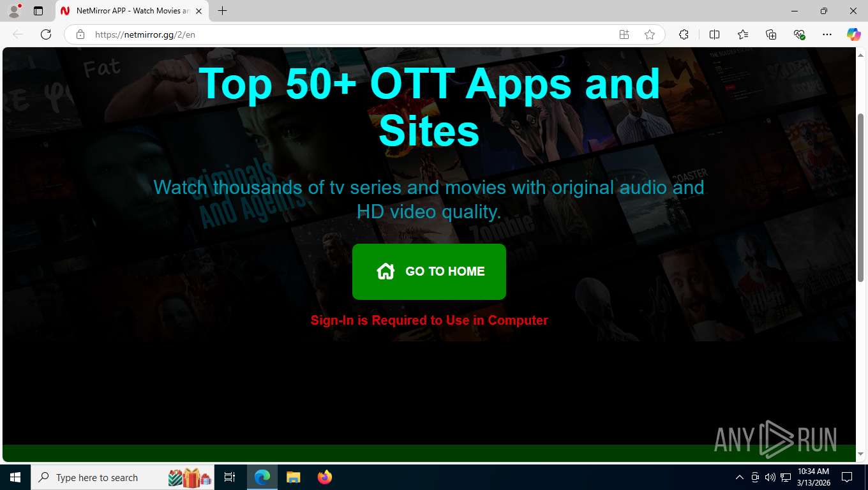The height and width of the screenshot is (490, 868).
Task: Minimize the Edge browser window
Action: (795, 11)
